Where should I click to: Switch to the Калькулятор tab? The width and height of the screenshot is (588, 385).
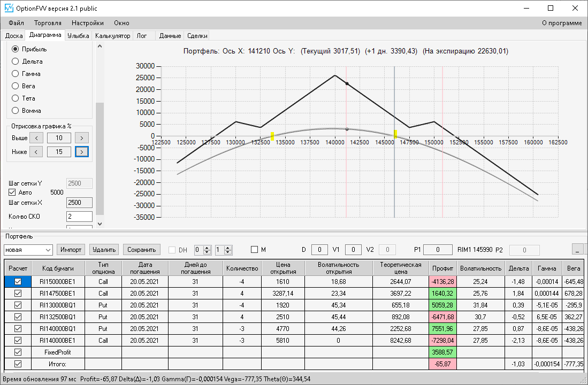pos(112,36)
